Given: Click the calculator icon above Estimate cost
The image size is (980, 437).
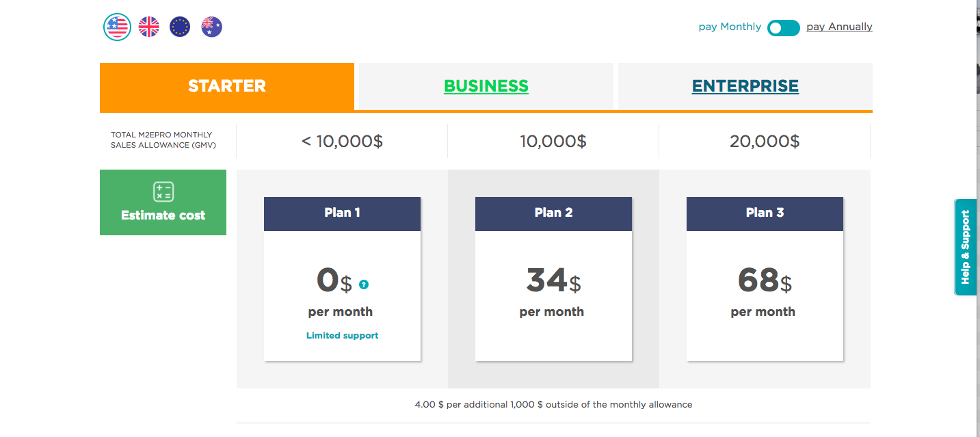Looking at the screenshot, I should (x=163, y=192).
